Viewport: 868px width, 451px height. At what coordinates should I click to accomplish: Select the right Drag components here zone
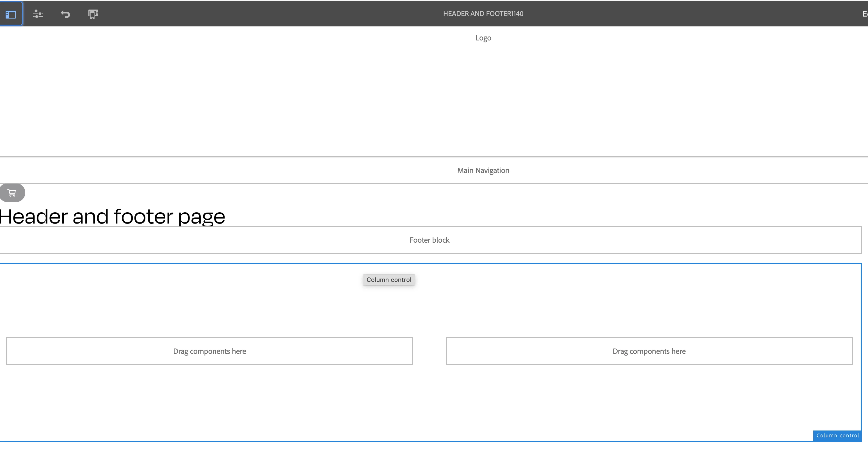[649, 351]
